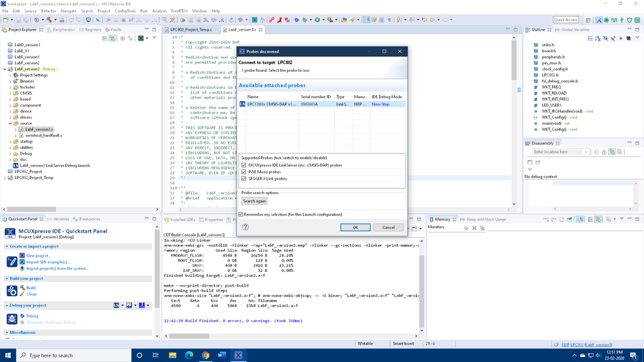This screenshot has height=362, width=644.
Task: Click the Word icon in the taskbar
Action: tap(222, 355)
